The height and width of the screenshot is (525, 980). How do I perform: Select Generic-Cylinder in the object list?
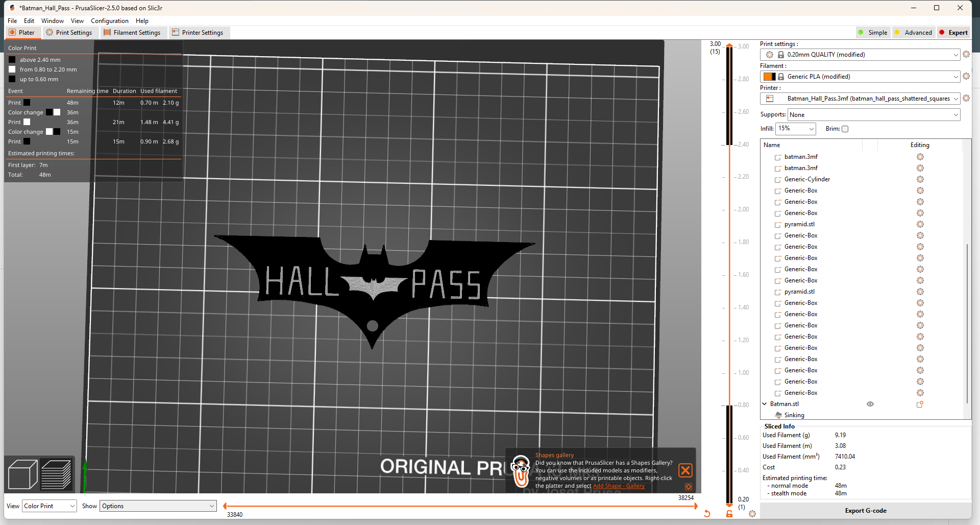pyautogui.click(x=807, y=179)
